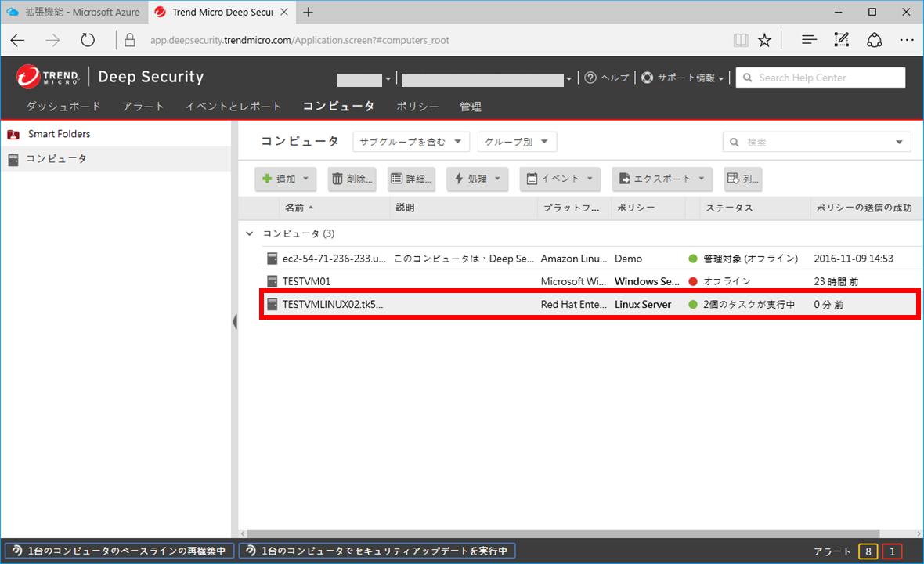The width and height of the screenshot is (924, 564).
Task: Open reading view book icon
Action: pos(740,40)
